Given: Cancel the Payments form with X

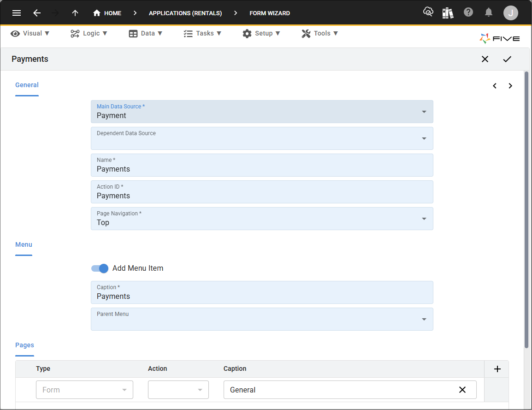Looking at the screenshot, I should pyautogui.click(x=485, y=59).
